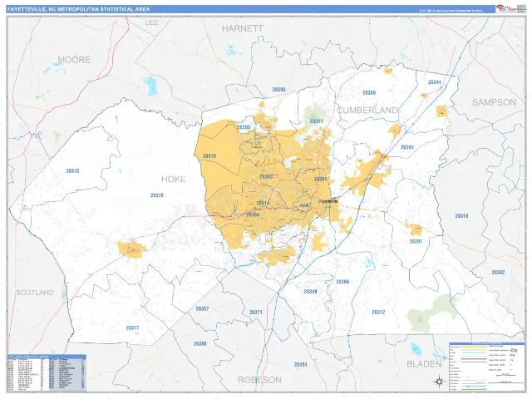This screenshot has width=532, height=399.
Task: Click ZIP code 28390 label
Action: coord(278,90)
